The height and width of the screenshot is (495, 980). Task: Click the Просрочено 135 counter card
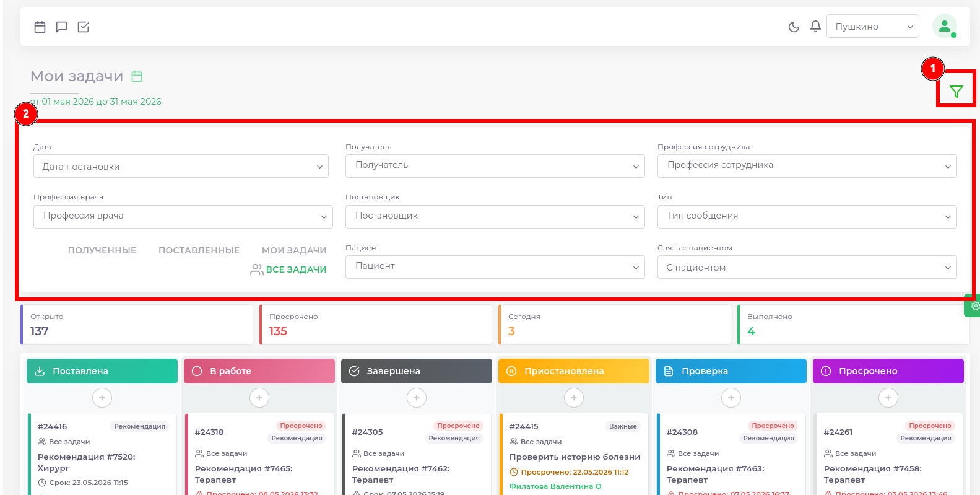point(375,324)
